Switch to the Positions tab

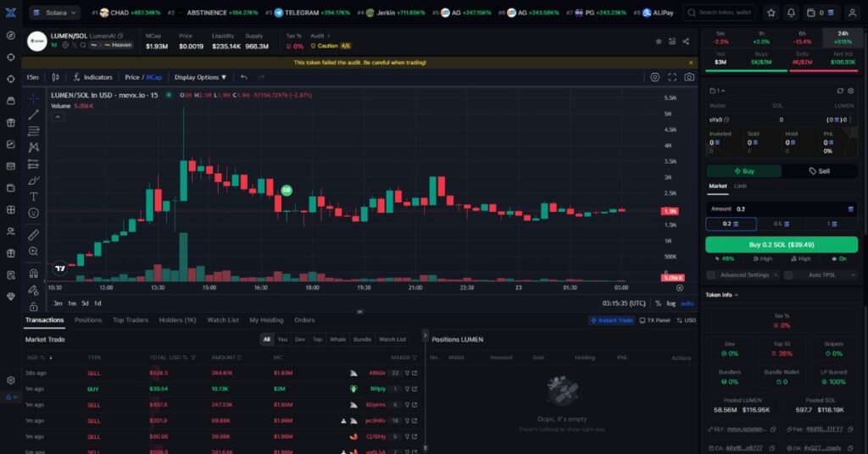pyautogui.click(x=88, y=320)
